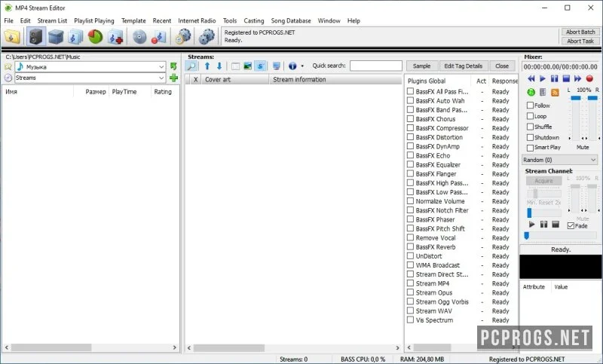Image resolution: width=603 pixels, height=364 pixels.
Task: Click the CD disc toolbar icon
Action: coord(139,37)
